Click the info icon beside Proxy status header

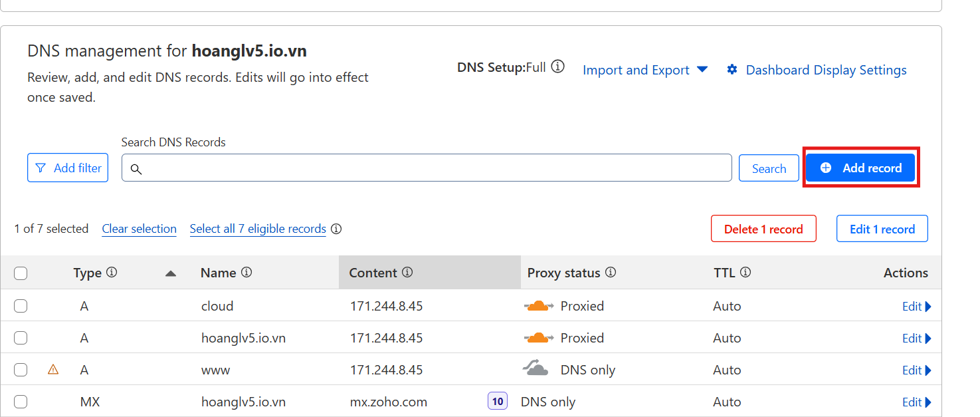(x=611, y=273)
